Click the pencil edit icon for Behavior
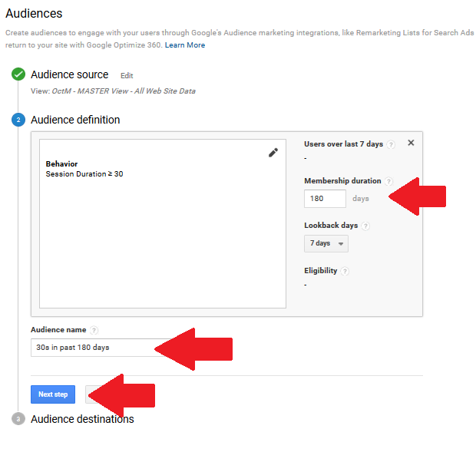Screen dimensions: 476x452 pos(273,153)
